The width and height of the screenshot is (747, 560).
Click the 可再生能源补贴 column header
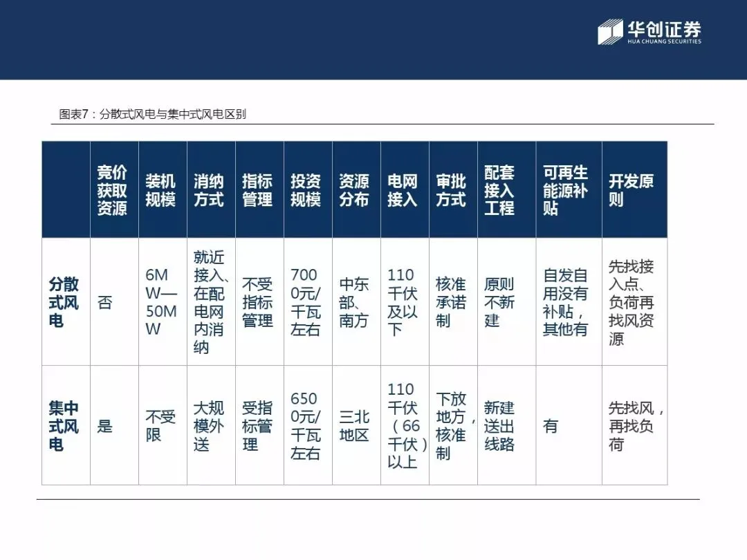click(x=569, y=189)
